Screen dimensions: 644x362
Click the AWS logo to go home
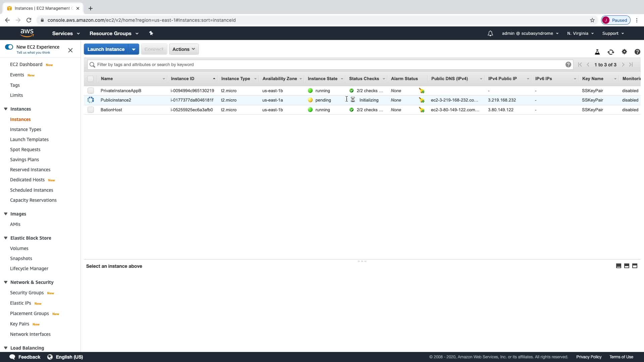[27, 33]
